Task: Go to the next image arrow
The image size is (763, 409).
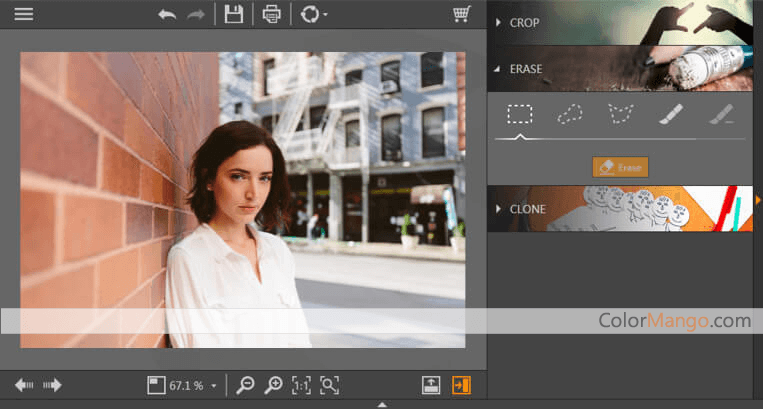Action: coord(52,385)
